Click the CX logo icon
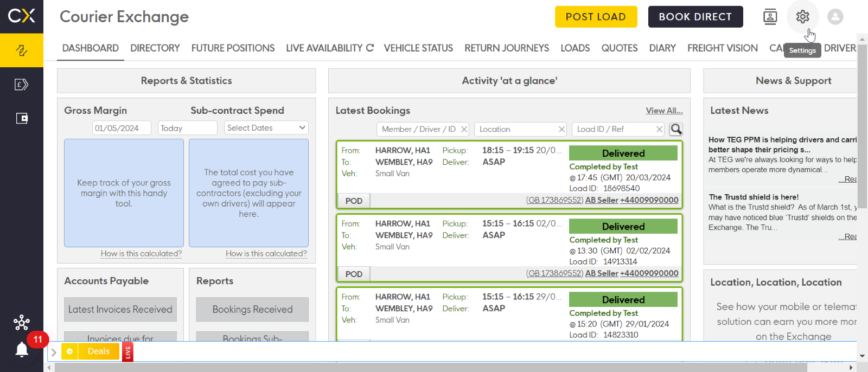The height and width of the screenshot is (372, 868). [x=22, y=16]
